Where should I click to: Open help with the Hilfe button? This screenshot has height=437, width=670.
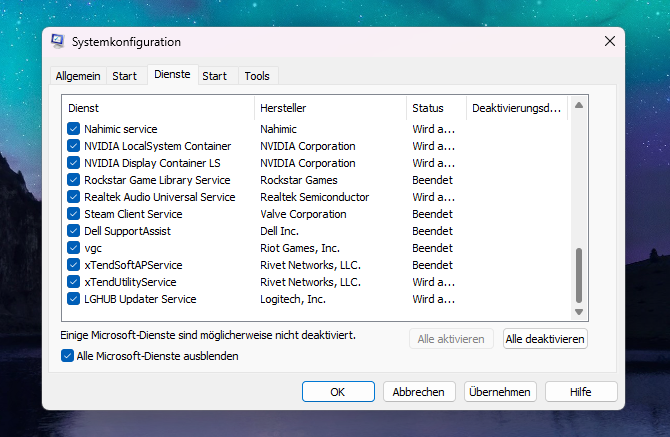pyautogui.click(x=581, y=392)
